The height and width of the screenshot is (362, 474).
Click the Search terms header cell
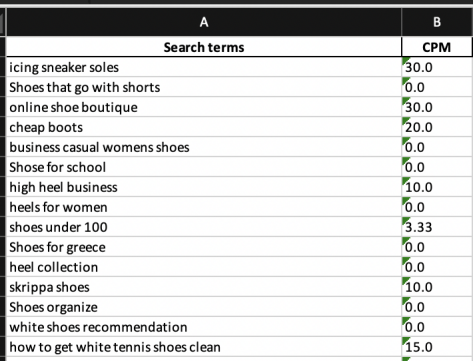pos(204,47)
